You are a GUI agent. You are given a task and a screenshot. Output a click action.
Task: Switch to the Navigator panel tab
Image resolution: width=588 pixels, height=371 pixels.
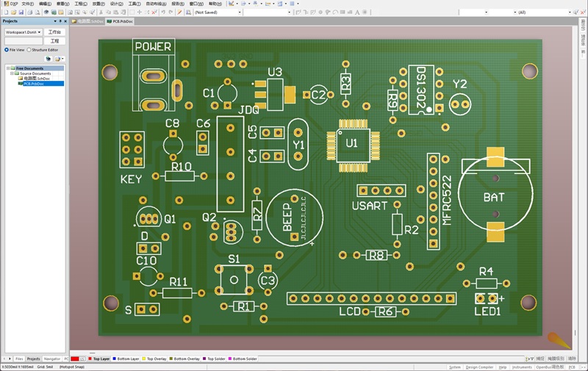(51, 359)
